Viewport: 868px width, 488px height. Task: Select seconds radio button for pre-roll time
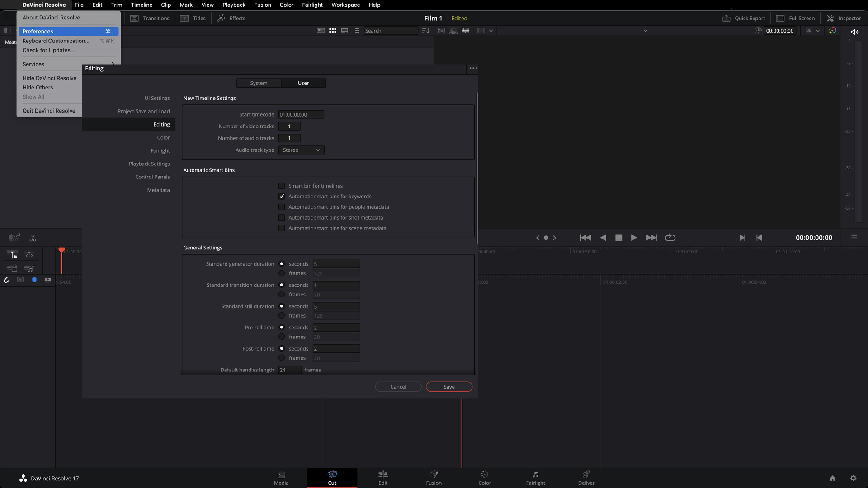281,327
